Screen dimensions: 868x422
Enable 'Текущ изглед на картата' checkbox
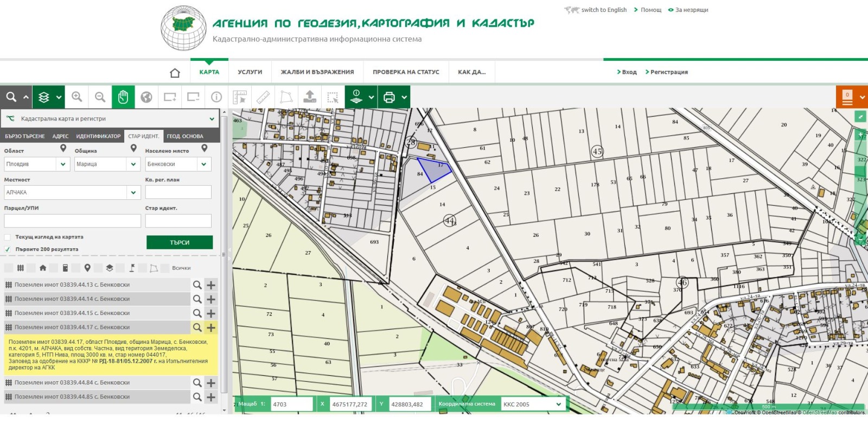[8, 237]
